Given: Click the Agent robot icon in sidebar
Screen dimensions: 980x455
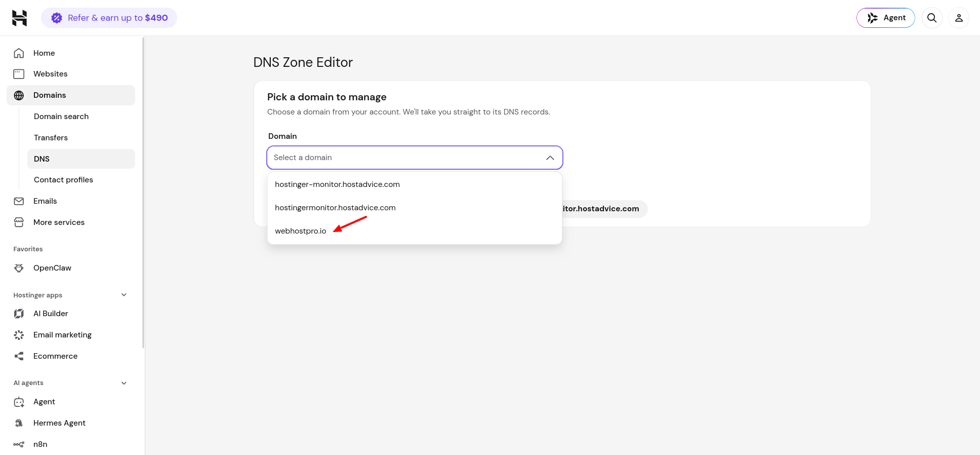Looking at the screenshot, I should (x=19, y=402).
